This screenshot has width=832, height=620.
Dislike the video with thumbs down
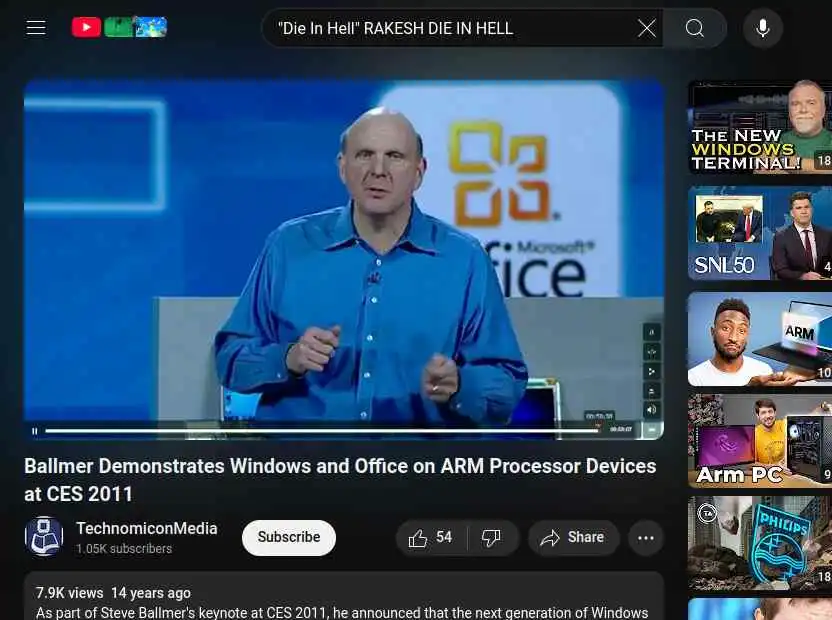coord(491,538)
